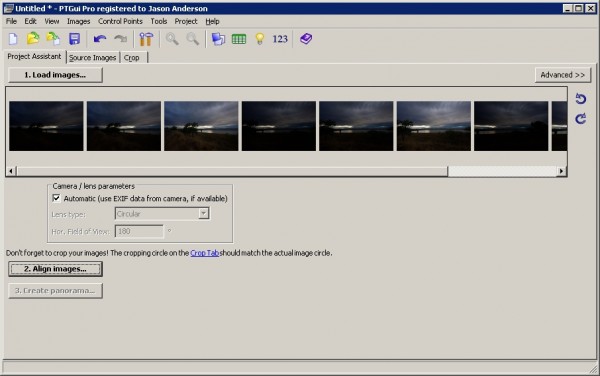The width and height of the screenshot is (600, 376).
Task: Open a project using the folder icon
Action: (x=33, y=39)
